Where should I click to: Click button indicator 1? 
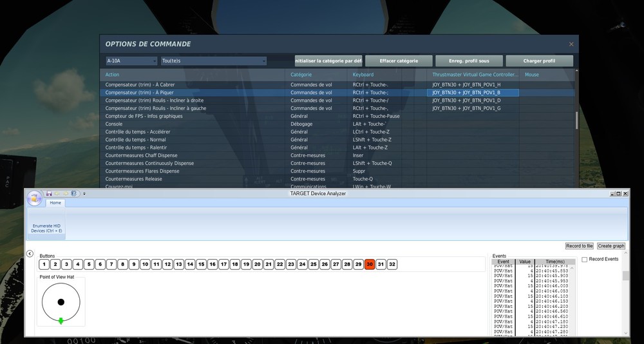44,264
